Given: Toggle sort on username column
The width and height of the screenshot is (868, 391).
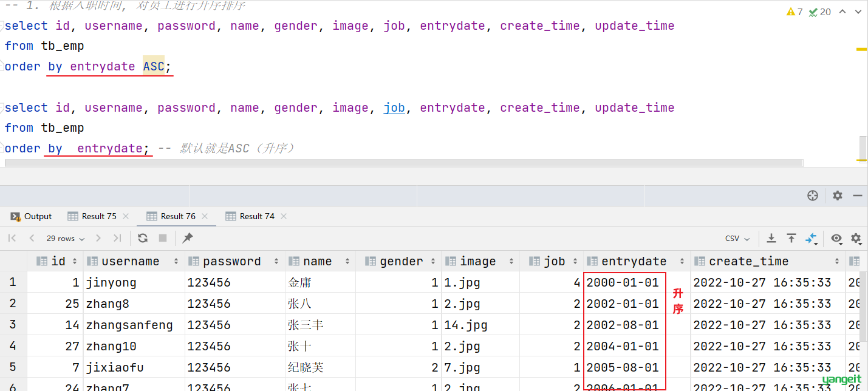Looking at the screenshot, I should pyautogui.click(x=176, y=262).
